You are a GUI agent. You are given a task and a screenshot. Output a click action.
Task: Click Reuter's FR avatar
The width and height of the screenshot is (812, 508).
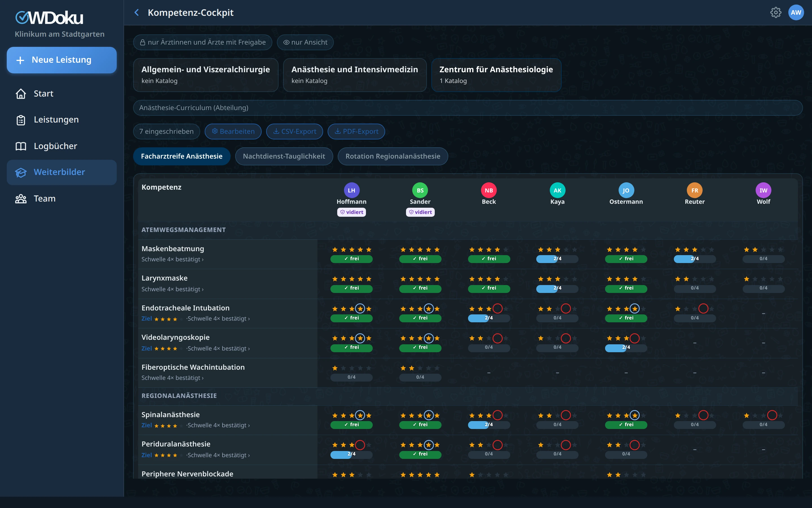(694, 190)
